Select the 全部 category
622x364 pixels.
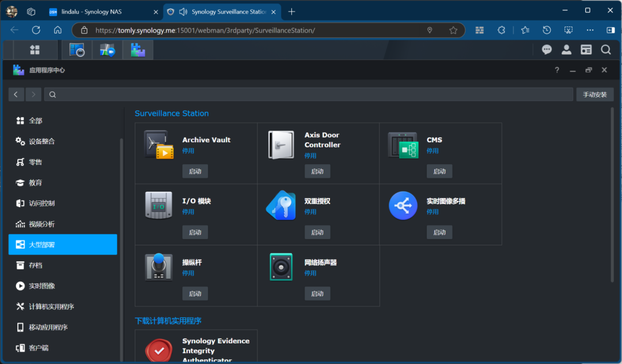click(x=63, y=120)
